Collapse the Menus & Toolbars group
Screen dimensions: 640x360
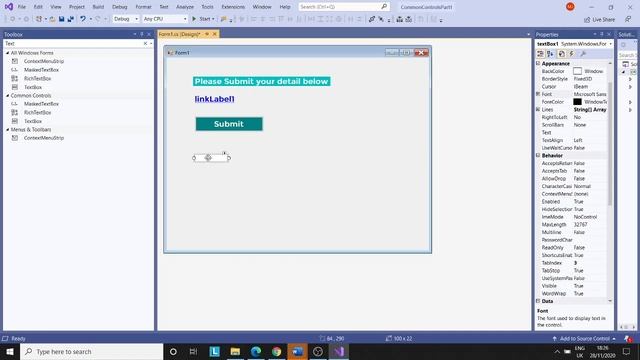pos(7,129)
